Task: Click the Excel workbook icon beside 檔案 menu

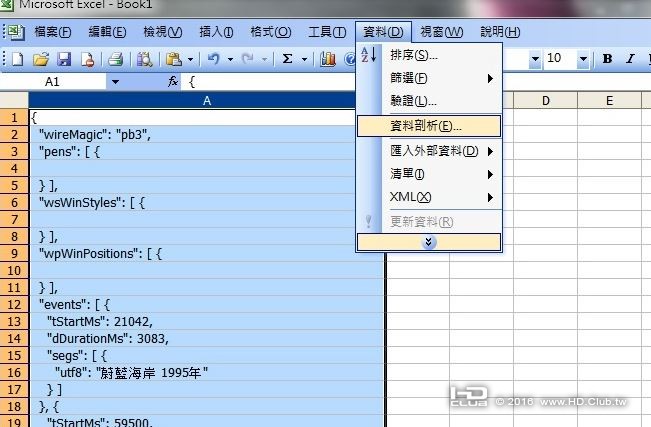Action: tap(16, 32)
